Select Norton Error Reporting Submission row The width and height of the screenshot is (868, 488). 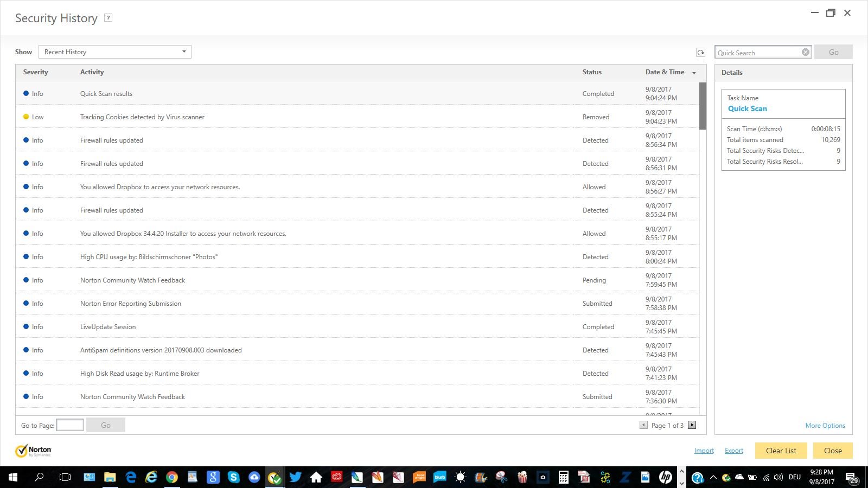[357, 303]
